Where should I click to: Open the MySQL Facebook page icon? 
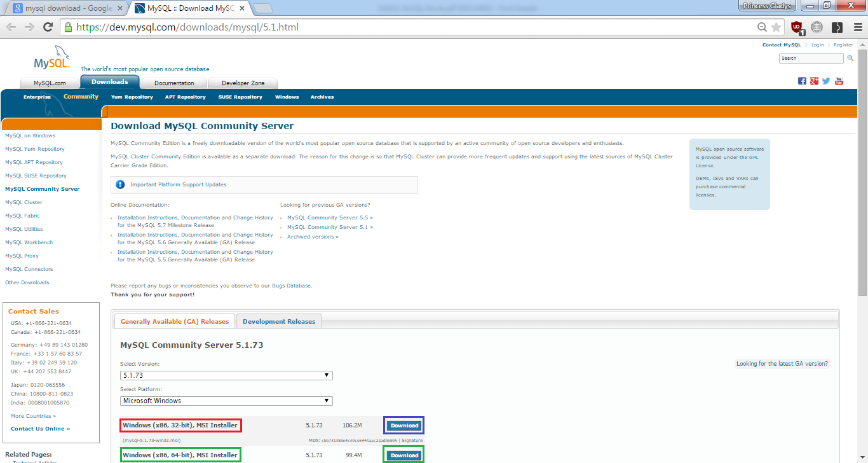(802, 81)
